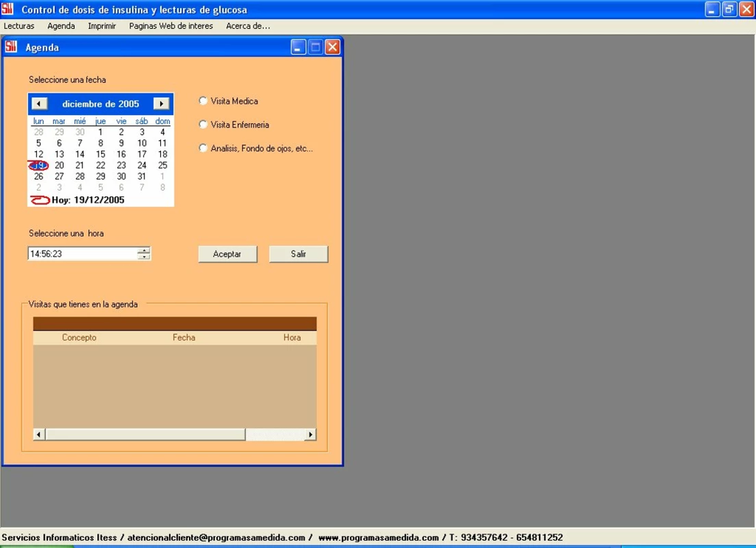Click the right arrow of the visits scrollbar
This screenshot has height=548, width=756.
tap(311, 434)
